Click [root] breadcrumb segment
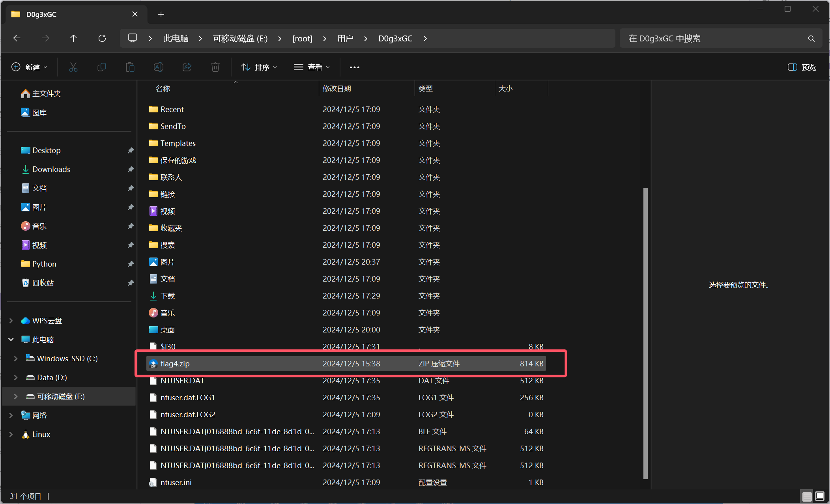 302,38
